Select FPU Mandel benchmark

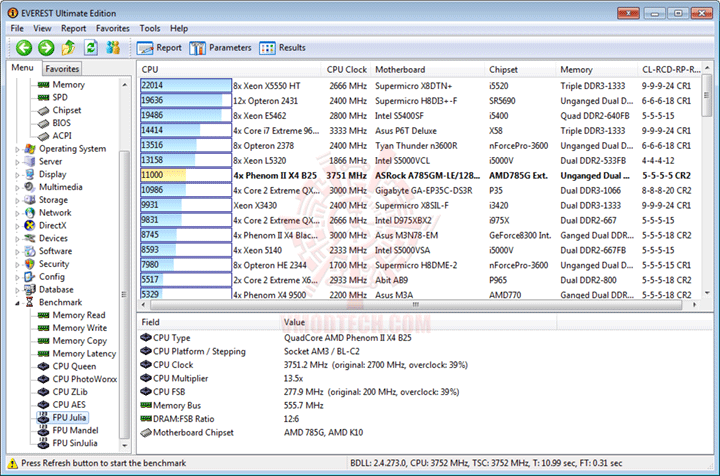pyautogui.click(x=75, y=431)
